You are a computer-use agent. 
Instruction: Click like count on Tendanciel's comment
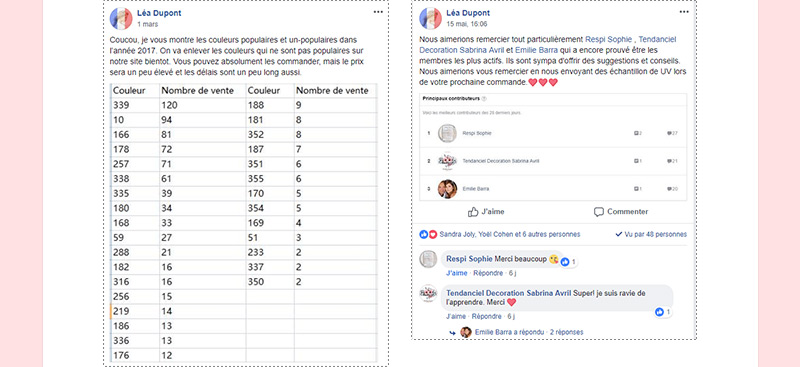pos(663,312)
